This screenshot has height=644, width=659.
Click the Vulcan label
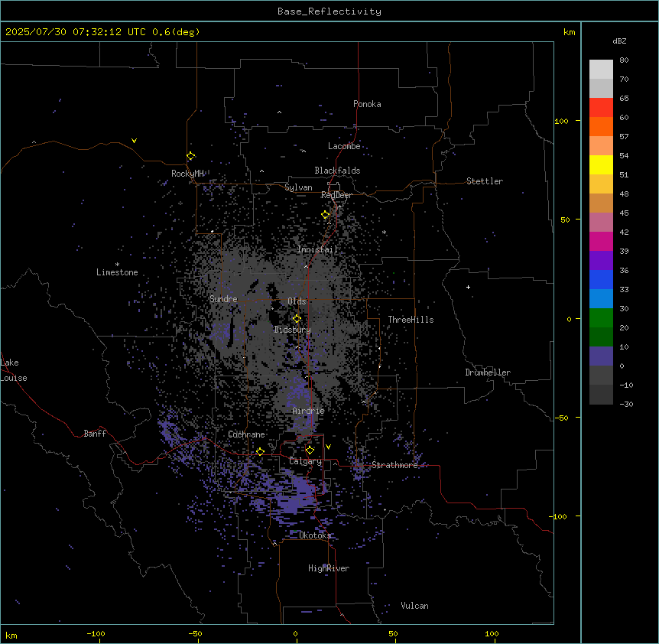tap(415, 606)
